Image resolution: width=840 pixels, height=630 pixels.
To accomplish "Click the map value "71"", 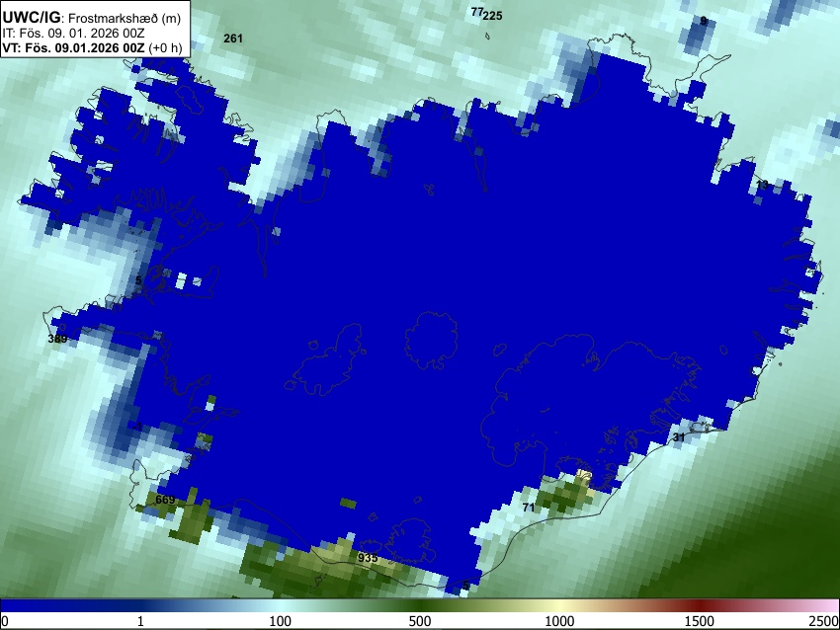I will (x=529, y=507).
